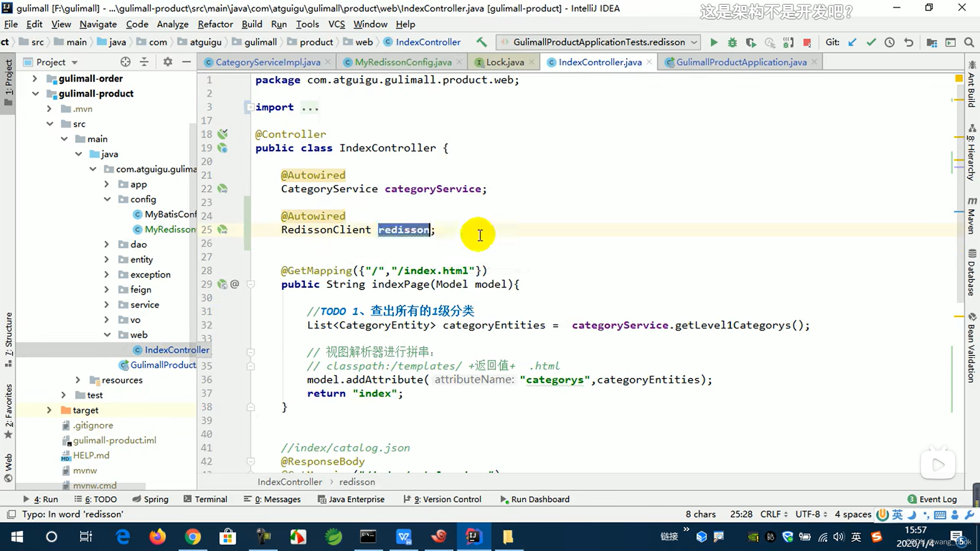Open Project Structure icon in toolbar
The width and height of the screenshot is (980, 551).
tap(932, 42)
